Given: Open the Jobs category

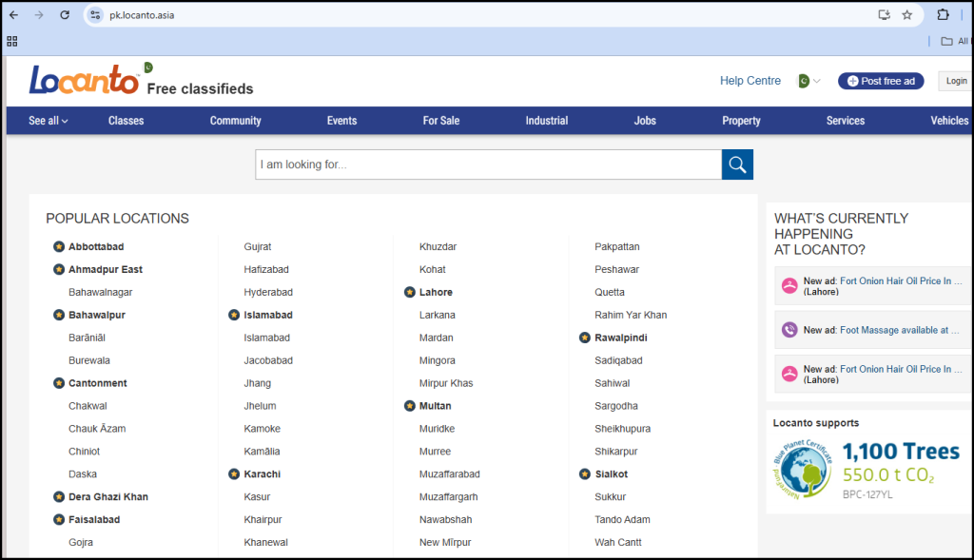Looking at the screenshot, I should (x=645, y=121).
